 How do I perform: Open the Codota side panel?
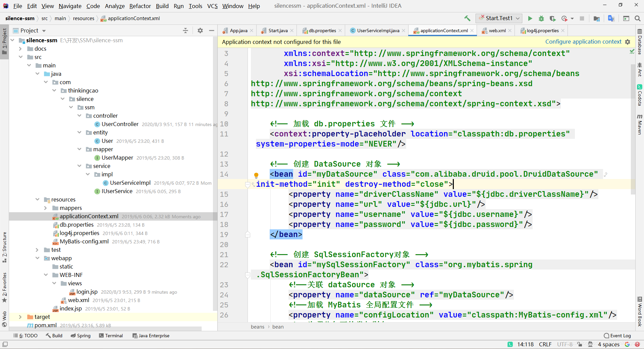coord(640,95)
